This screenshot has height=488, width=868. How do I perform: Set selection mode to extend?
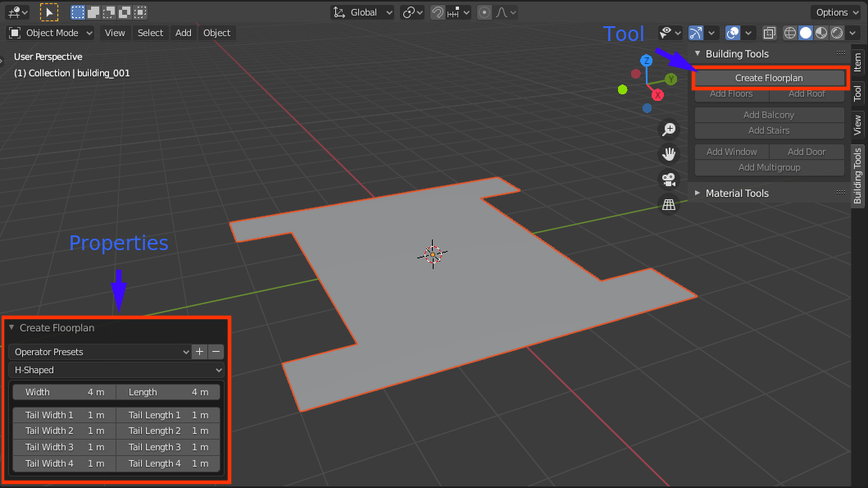click(x=93, y=12)
